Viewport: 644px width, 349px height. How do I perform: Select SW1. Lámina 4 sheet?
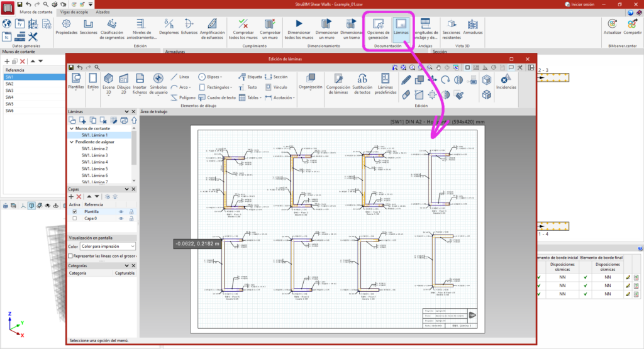94,162
